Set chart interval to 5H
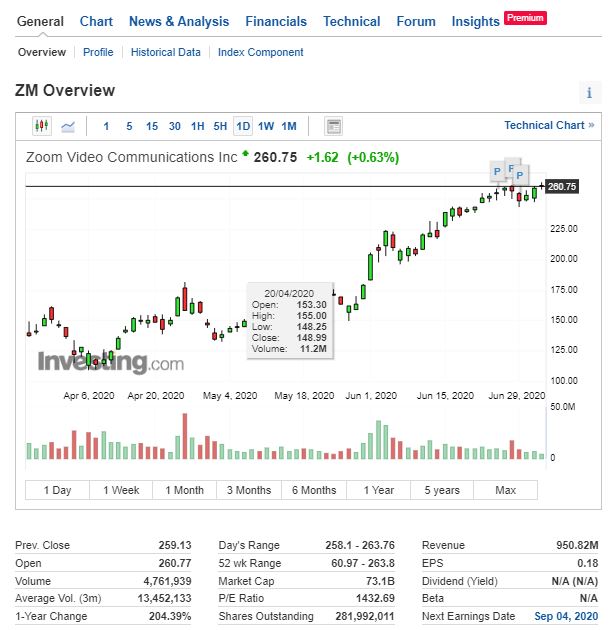Viewport: 613px width, 630px height. coord(220,127)
